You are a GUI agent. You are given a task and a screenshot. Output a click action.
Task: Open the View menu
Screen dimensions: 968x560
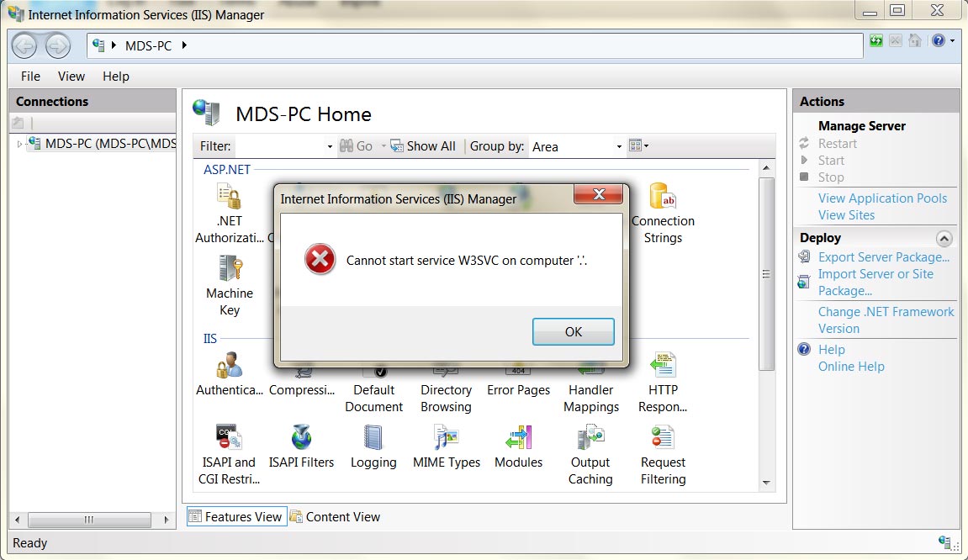pyautogui.click(x=71, y=76)
